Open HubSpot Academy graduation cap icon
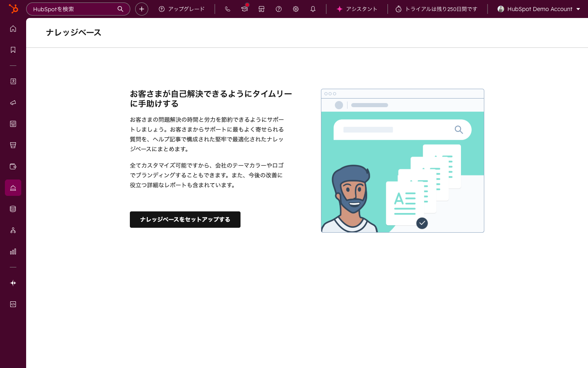 [x=244, y=9]
